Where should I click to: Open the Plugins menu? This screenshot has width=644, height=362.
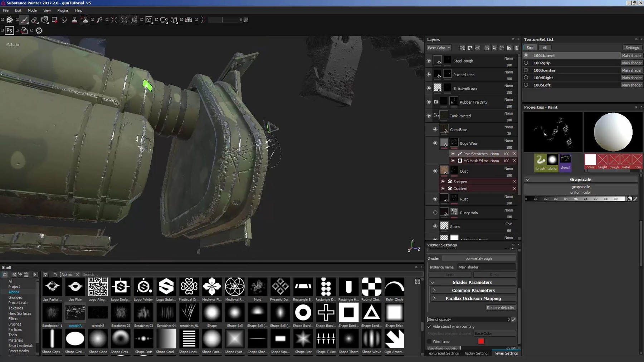coord(63,10)
